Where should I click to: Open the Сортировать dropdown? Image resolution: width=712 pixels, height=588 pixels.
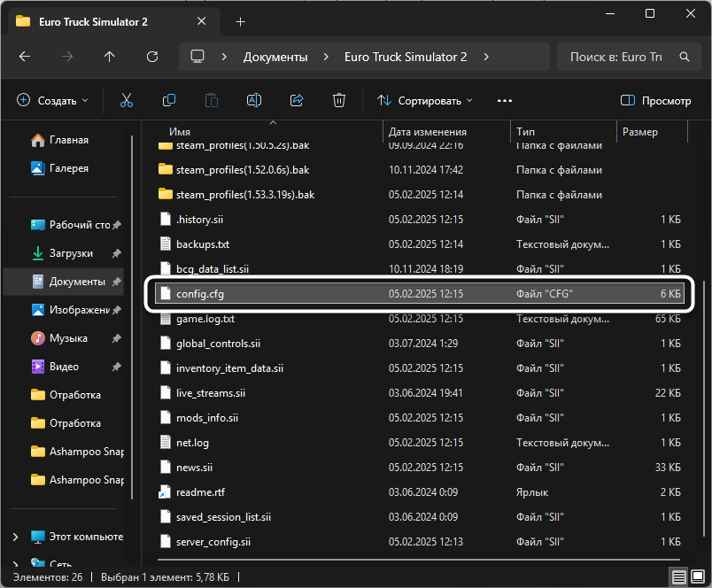pos(425,101)
